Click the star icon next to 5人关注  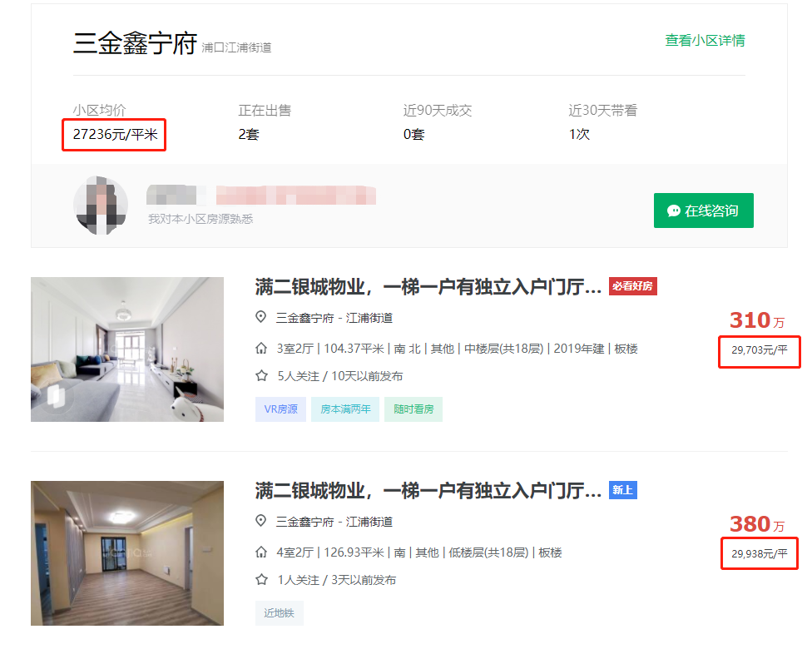click(x=261, y=376)
